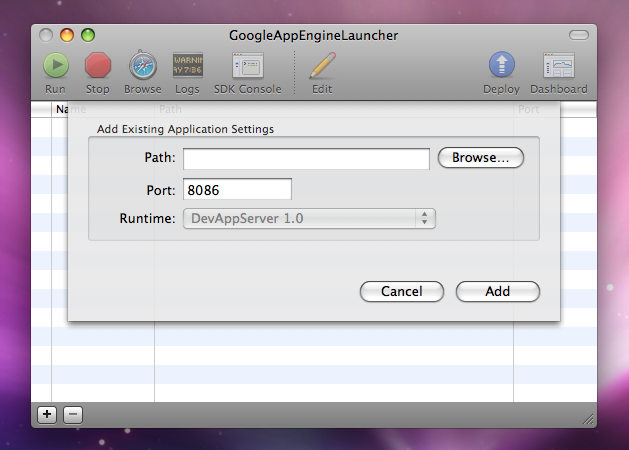Click the blue Deploy arrow icon
The height and width of the screenshot is (450, 629).
(501, 65)
